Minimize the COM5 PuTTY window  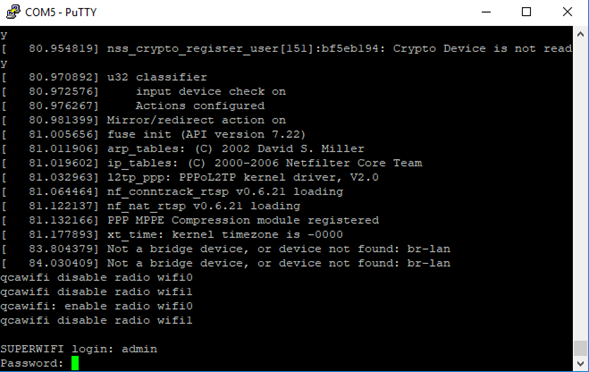pos(486,12)
